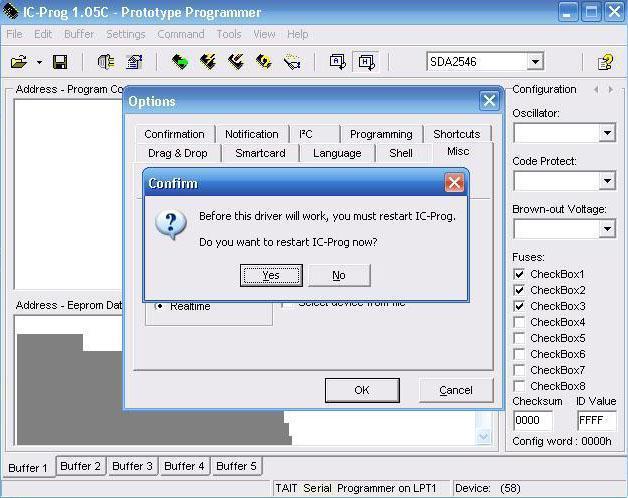
Task: Click No in the Confirm dialog
Action: [x=339, y=275]
